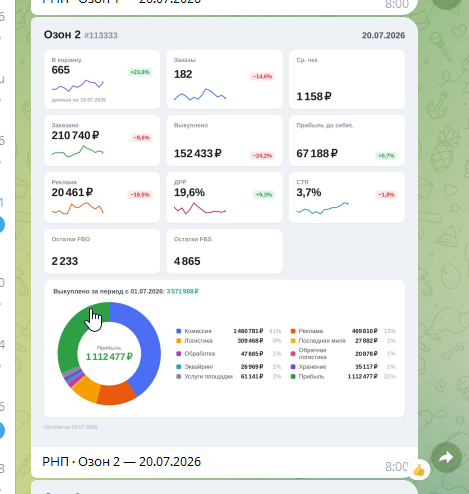This screenshot has width=469, height=494.
Task: Click the Выкуплено за период с 01.07.2026 heading
Action: pos(109,291)
